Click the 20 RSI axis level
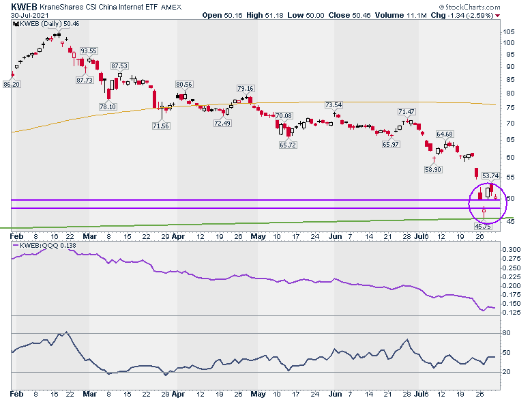The image size is (532, 400). click(506, 372)
